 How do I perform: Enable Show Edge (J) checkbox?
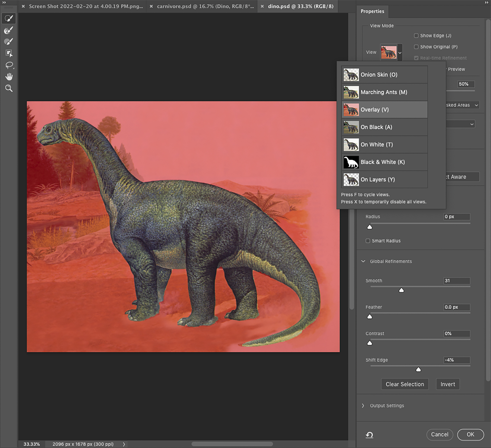point(416,36)
